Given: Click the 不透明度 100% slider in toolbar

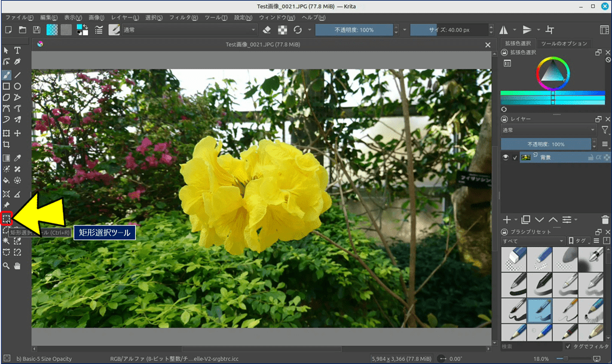Looking at the screenshot, I should pos(354,30).
